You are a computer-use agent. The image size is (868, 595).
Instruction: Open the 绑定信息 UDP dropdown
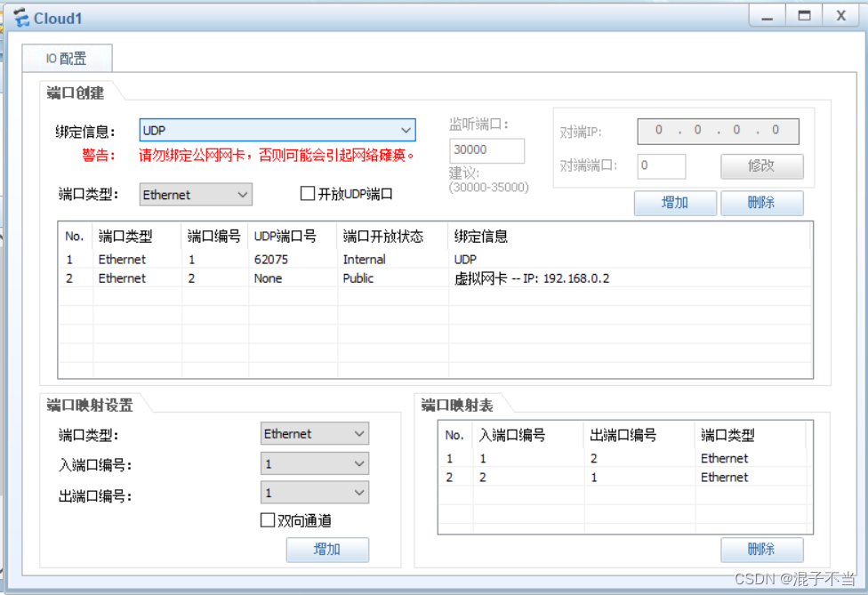[277, 130]
